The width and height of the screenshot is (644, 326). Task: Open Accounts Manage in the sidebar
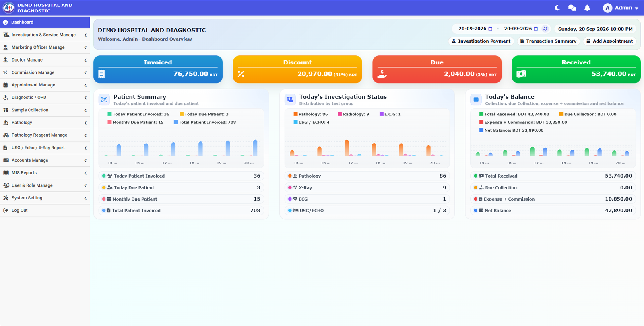[45, 160]
